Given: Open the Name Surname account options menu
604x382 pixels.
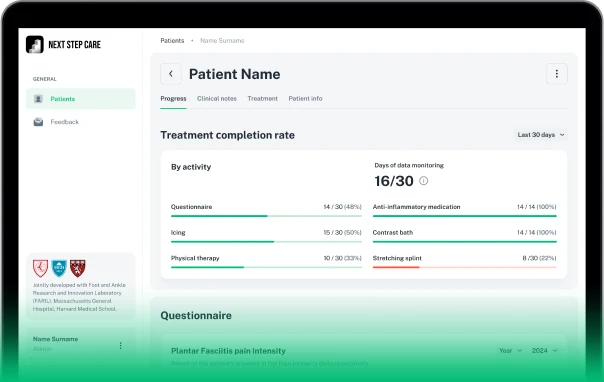Looking at the screenshot, I should point(121,345).
